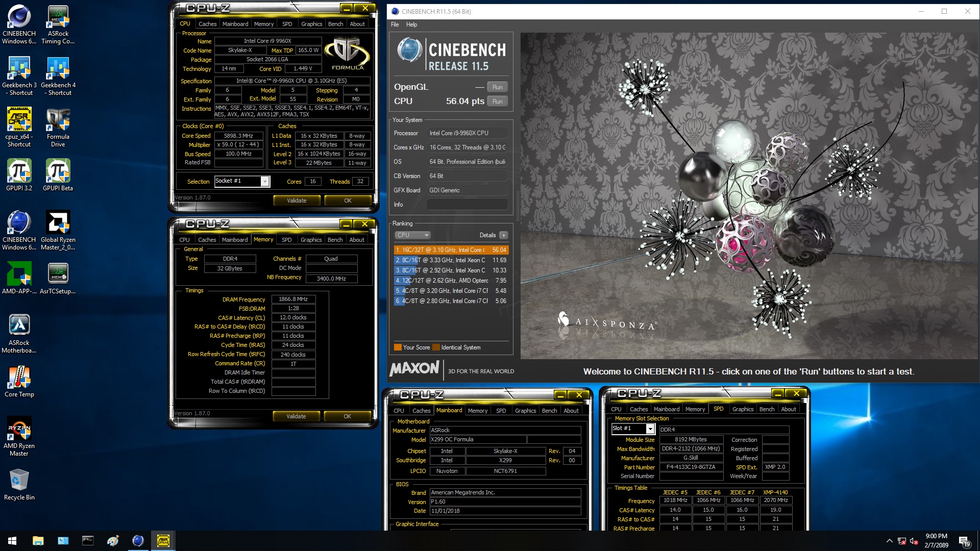Open Formula Drive desktop icon

click(58, 128)
